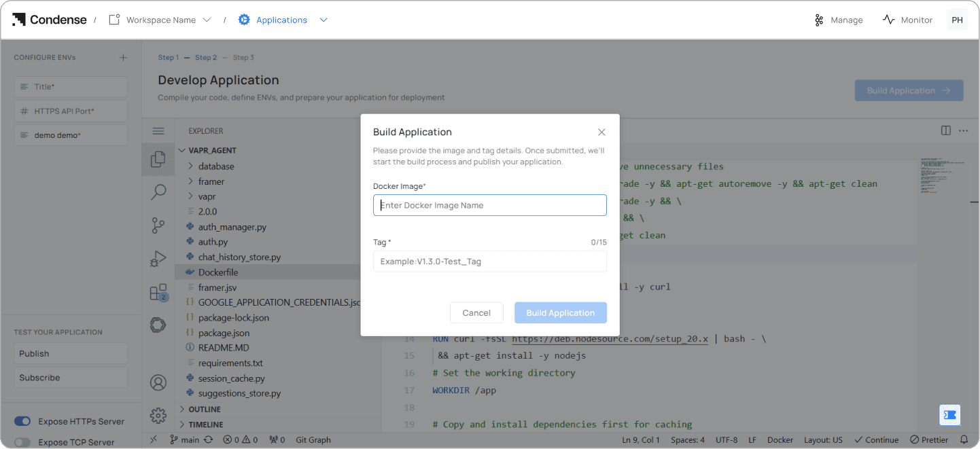Click the top-right Build Application button
The image size is (980, 449).
(x=909, y=90)
